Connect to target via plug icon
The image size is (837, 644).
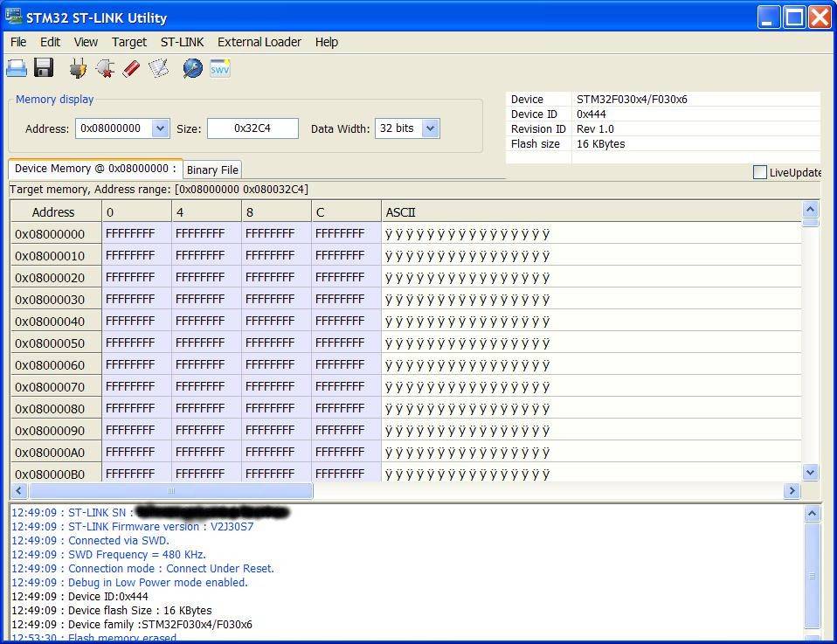(x=78, y=68)
